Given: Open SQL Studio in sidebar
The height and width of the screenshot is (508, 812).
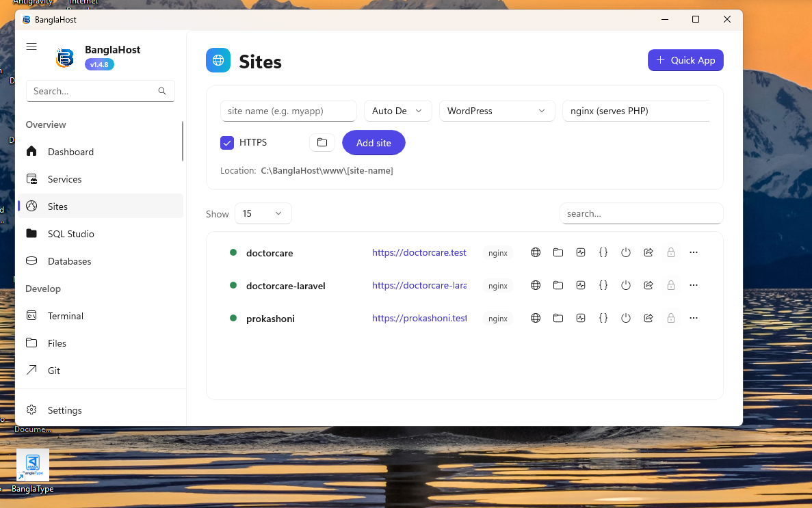Looking at the screenshot, I should click(x=101, y=234).
